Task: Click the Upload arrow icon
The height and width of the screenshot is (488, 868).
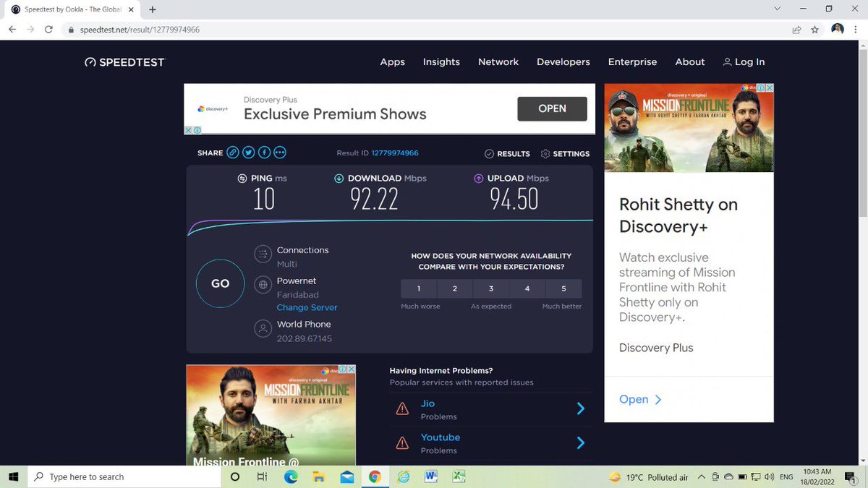Action: 479,178
